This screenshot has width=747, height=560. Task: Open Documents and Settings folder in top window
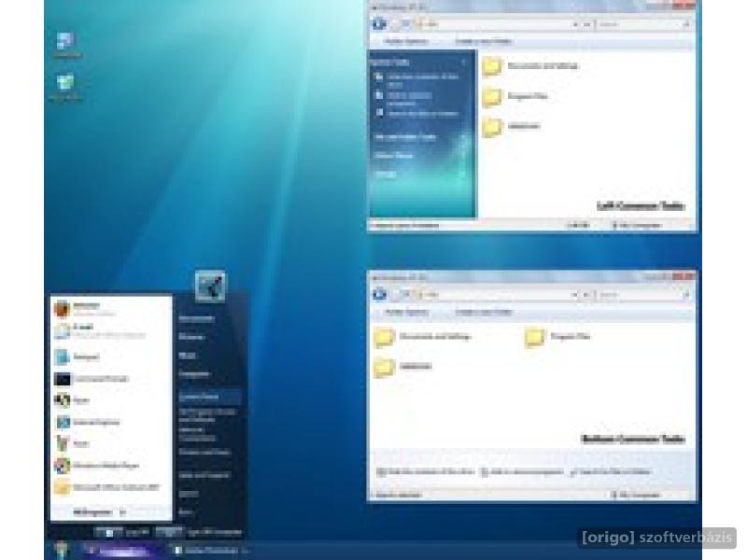pos(530,66)
